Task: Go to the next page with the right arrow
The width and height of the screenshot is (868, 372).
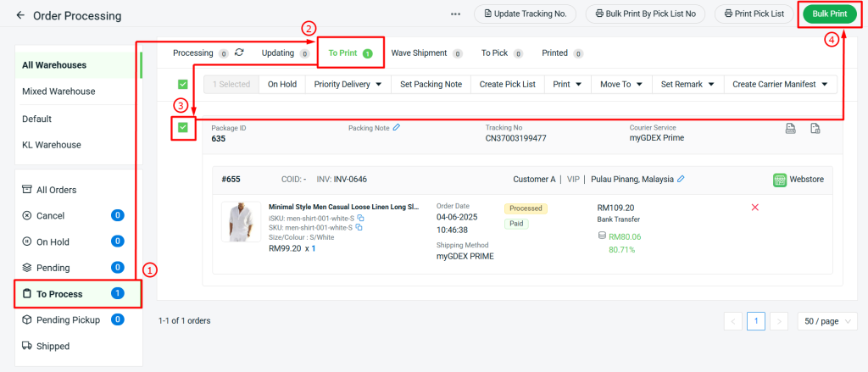Action: click(x=779, y=321)
